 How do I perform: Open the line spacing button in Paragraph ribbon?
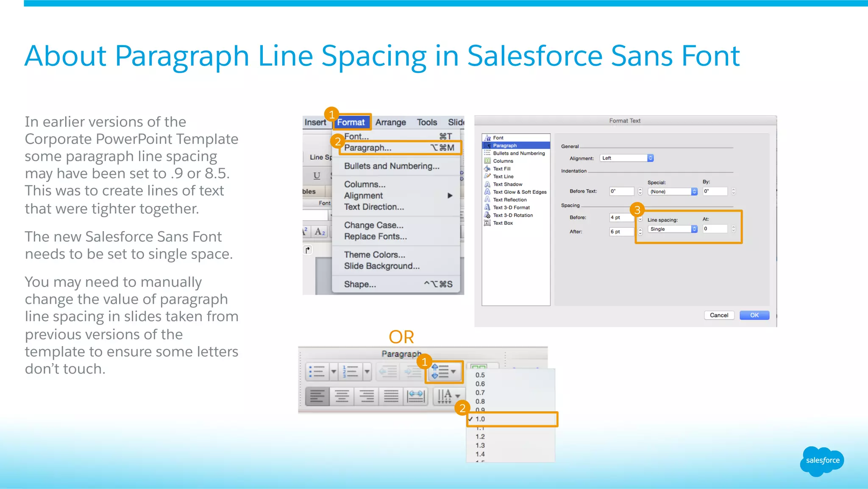tap(444, 372)
